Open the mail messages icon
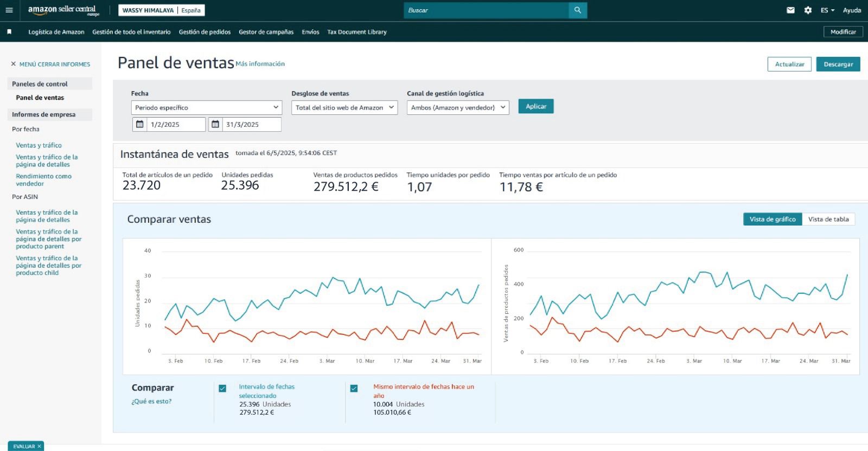Screen dimensions: 868x451 tap(790, 10)
